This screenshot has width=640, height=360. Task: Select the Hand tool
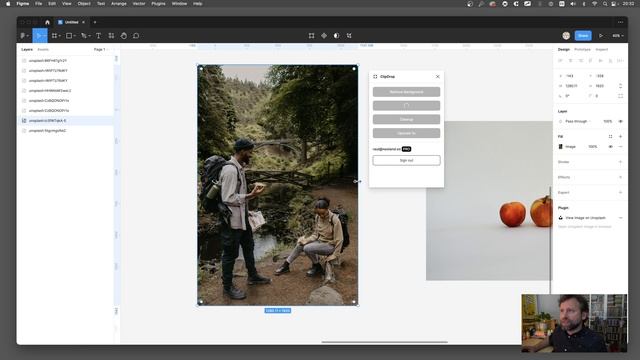point(124,36)
